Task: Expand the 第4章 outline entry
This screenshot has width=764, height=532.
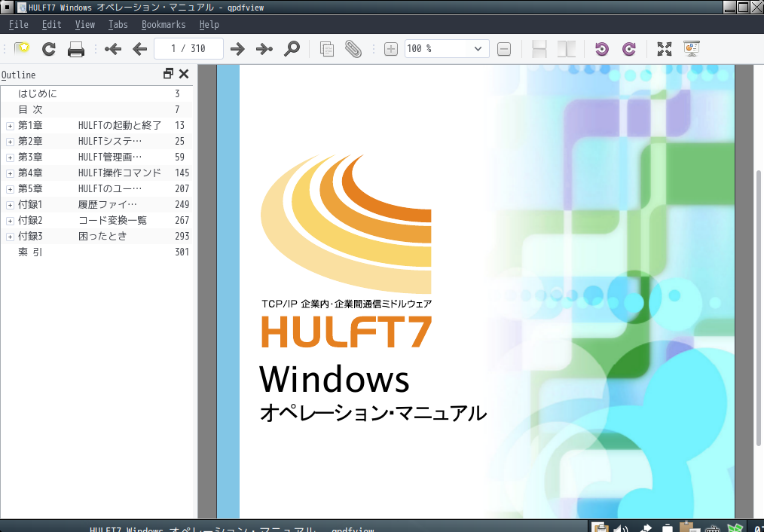Action: tap(10, 173)
